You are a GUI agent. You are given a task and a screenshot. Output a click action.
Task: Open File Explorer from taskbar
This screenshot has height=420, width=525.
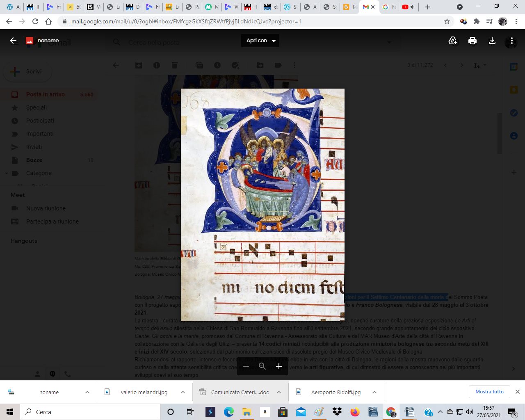pyautogui.click(x=247, y=412)
